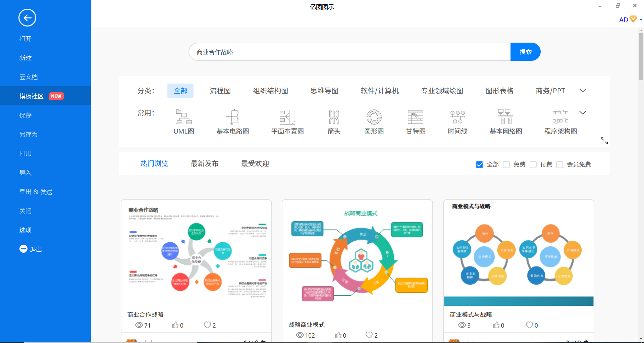Select the 全部 category tab
The width and height of the screenshot is (644, 343).
pos(180,91)
